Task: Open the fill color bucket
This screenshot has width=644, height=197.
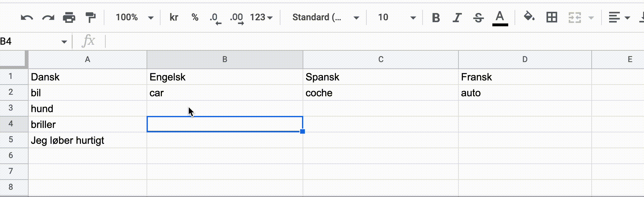Action: [x=529, y=16]
